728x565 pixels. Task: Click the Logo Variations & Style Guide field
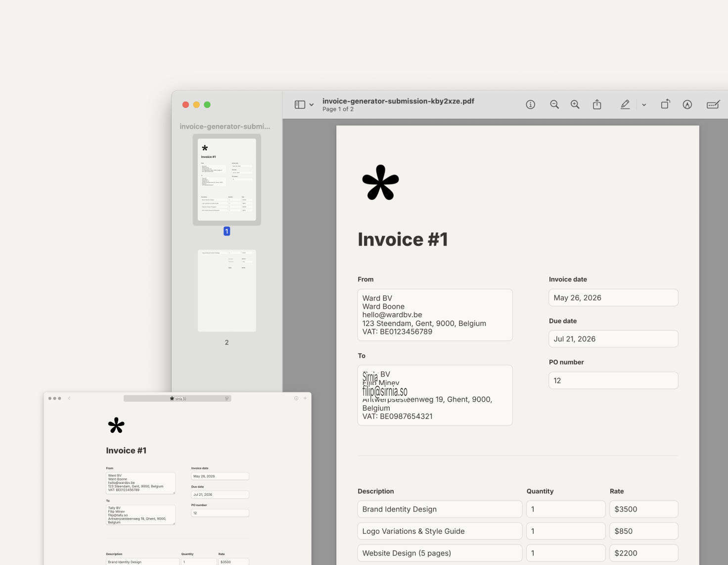[x=440, y=531]
